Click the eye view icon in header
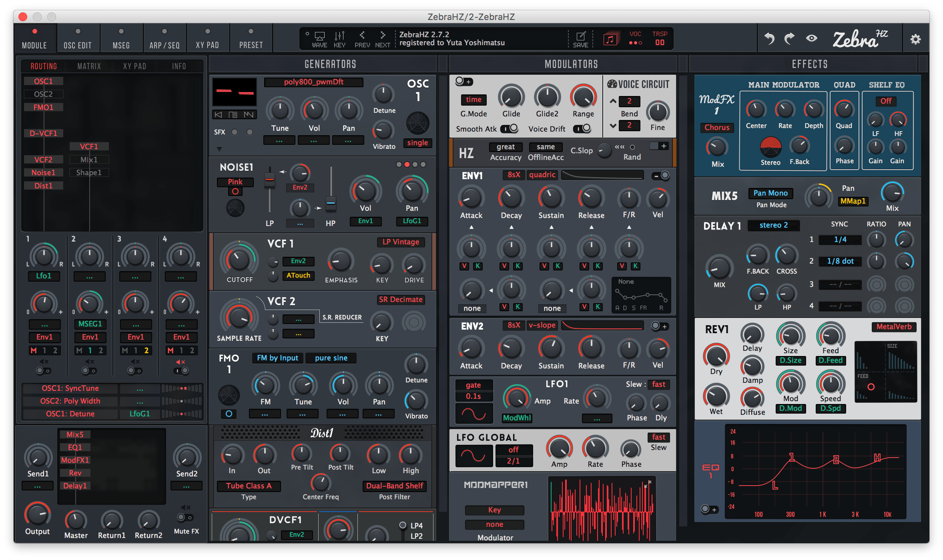 tap(812, 38)
